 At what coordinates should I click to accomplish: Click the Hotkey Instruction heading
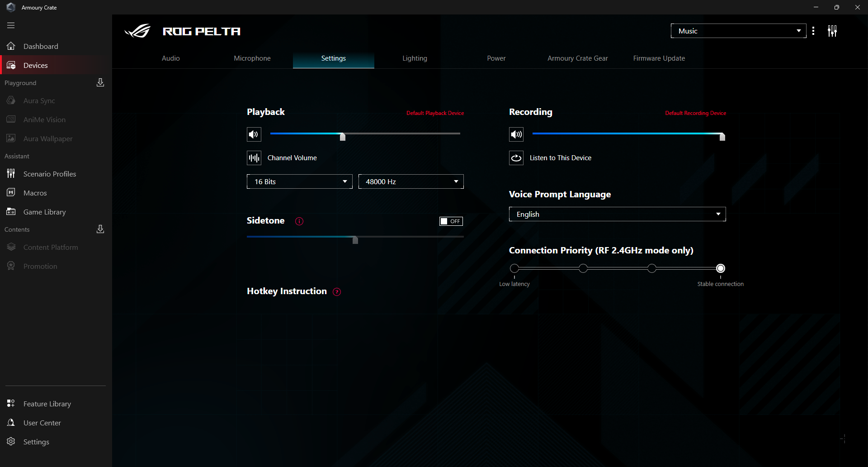click(x=287, y=291)
